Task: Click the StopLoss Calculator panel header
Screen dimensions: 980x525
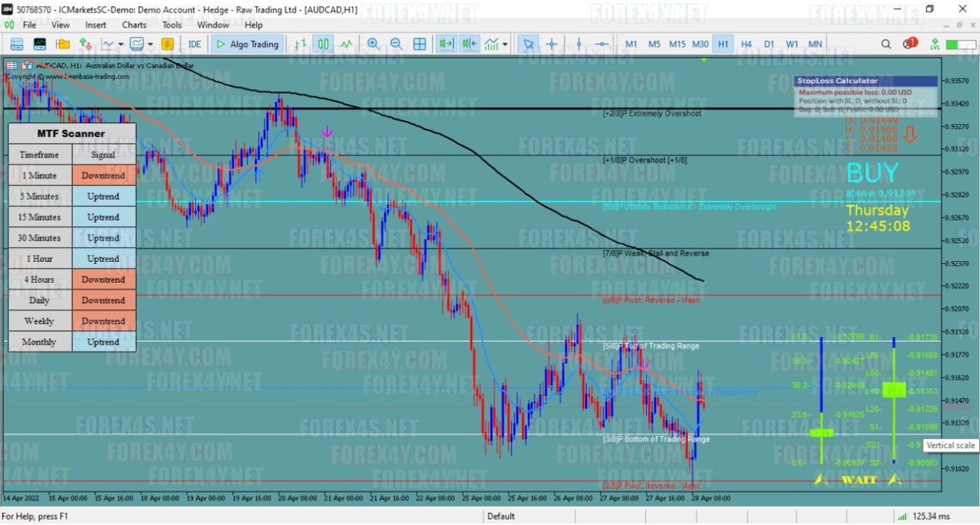Action: (x=866, y=81)
